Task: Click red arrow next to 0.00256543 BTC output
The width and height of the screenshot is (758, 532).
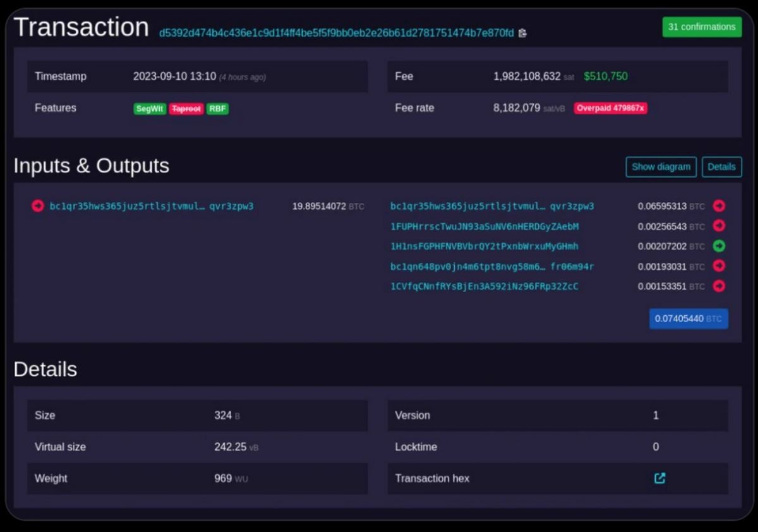Action: pyautogui.click(x=719, y=226)
